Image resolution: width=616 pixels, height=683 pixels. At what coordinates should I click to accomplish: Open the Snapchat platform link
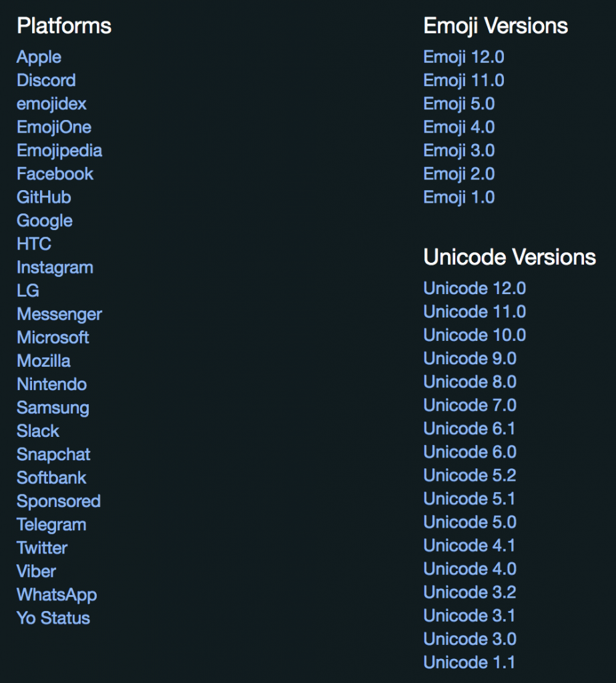[x=53, y=454]
